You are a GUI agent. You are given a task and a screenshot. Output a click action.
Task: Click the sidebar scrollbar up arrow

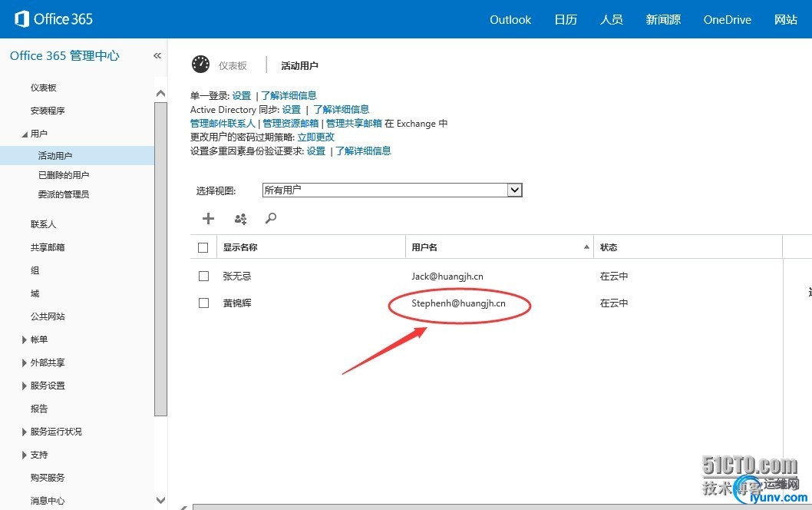coord(160,93)
